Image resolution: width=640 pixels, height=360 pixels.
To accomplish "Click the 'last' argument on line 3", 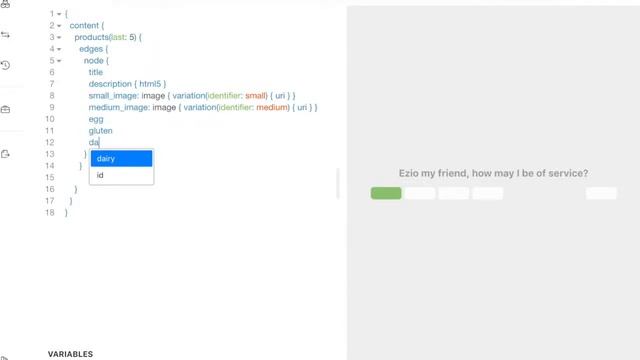I will [118, 37].
